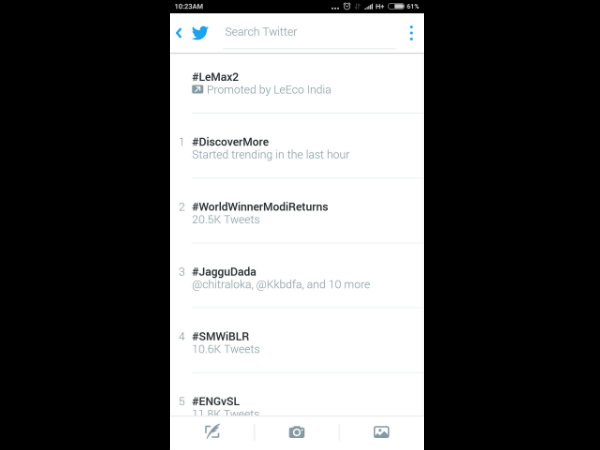Viewport: 600px width, 450px height.
Task: Tap the 10.6K Tweets count
Action: (x=226, y=349)
